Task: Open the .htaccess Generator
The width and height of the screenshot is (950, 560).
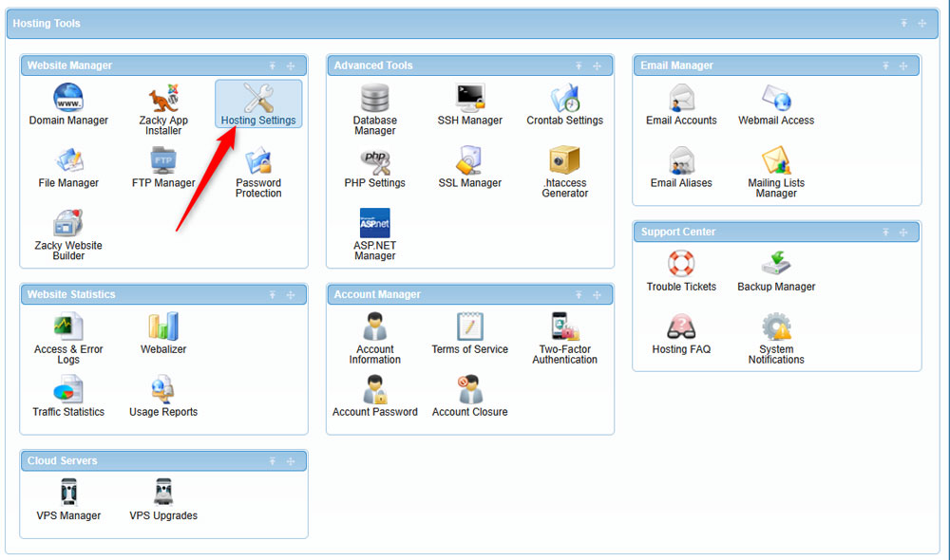Action: [564, 169]
